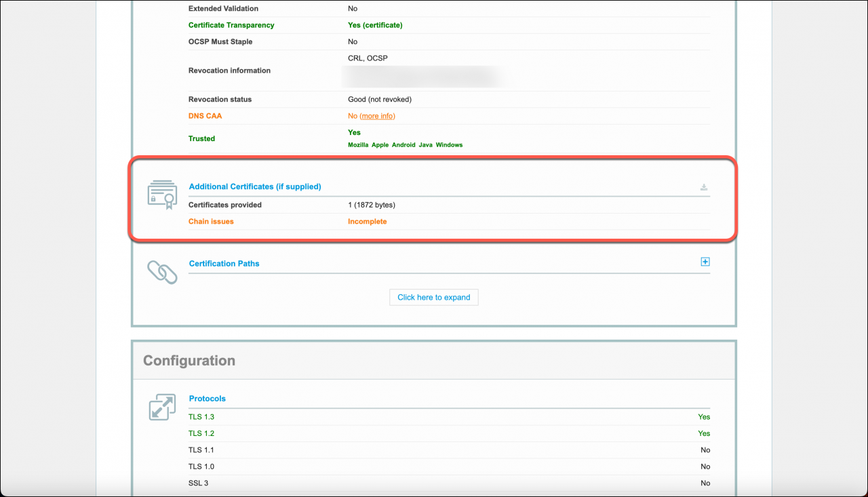Click the orange 'DNS CAA' label

205,116
